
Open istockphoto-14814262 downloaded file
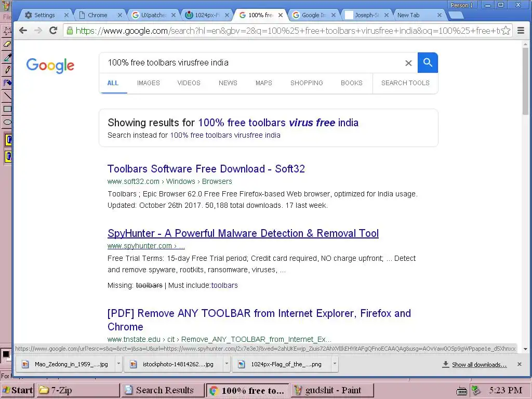point(174,364)
